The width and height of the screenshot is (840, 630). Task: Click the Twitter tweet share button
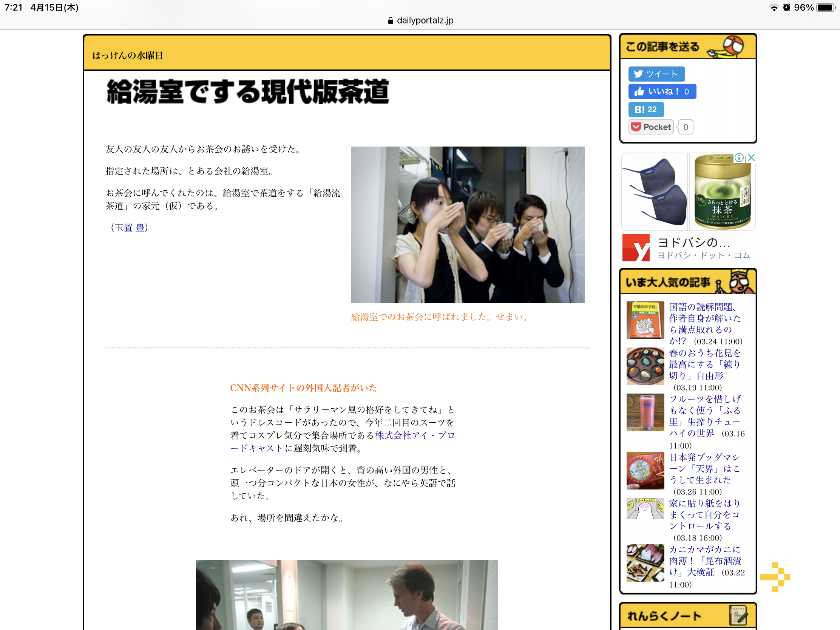click(x=656, y=74)
